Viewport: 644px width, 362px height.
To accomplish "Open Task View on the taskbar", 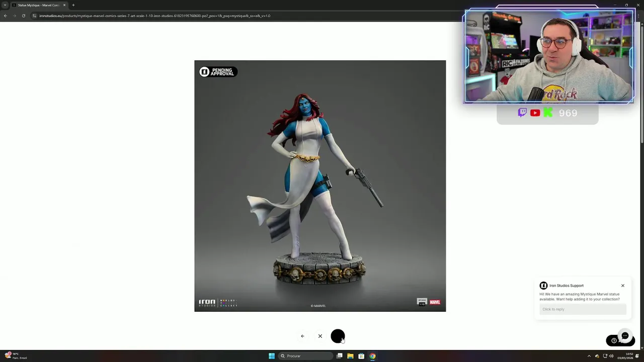I will pyautogui.click(x=340, y=356).
